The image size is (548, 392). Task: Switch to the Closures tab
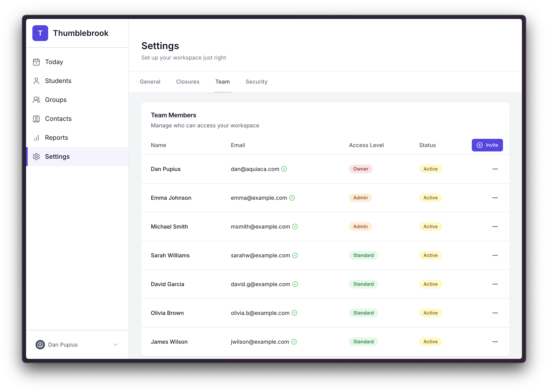188,82
